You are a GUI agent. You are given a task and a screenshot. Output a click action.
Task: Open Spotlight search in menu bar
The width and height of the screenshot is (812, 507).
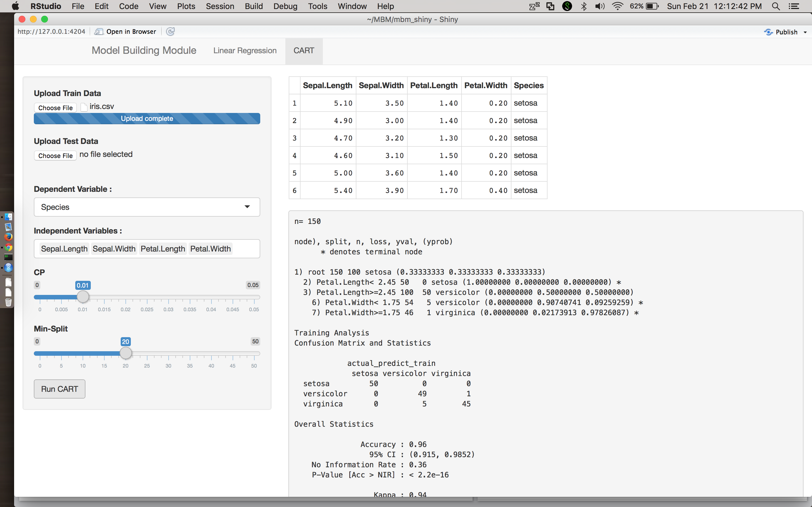point(775,6)
